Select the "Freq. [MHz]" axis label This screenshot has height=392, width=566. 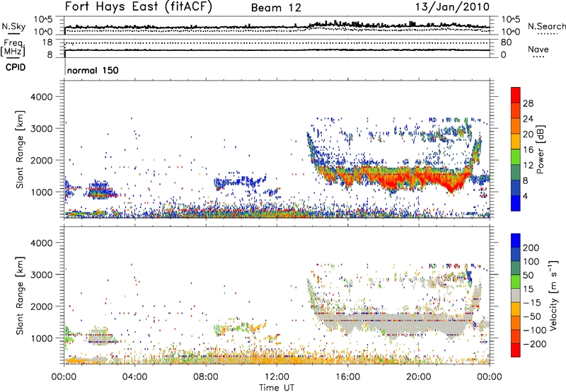13,47
